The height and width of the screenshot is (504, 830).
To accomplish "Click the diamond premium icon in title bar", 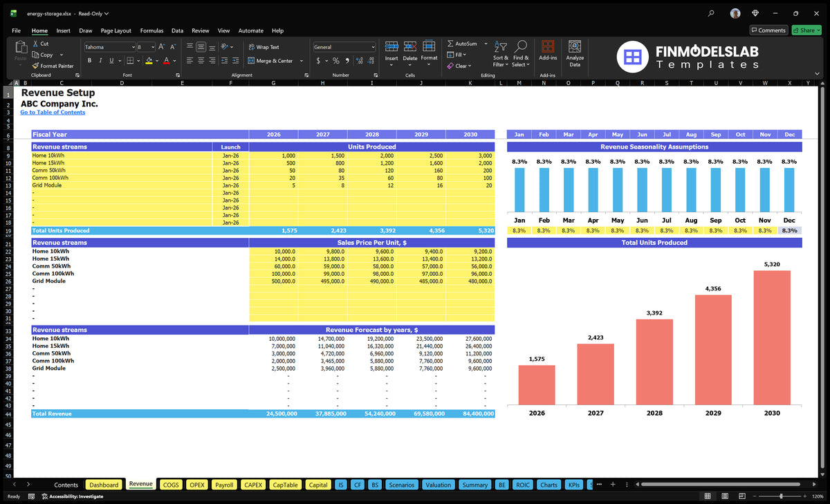I will coord(755,13).
